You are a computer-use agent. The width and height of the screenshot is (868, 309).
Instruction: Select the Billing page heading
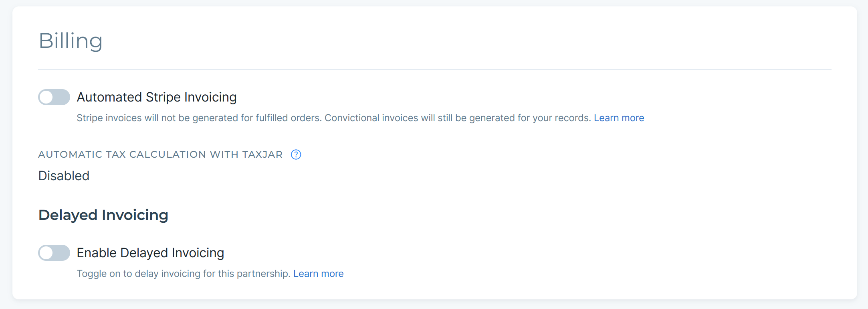point(71,41)
